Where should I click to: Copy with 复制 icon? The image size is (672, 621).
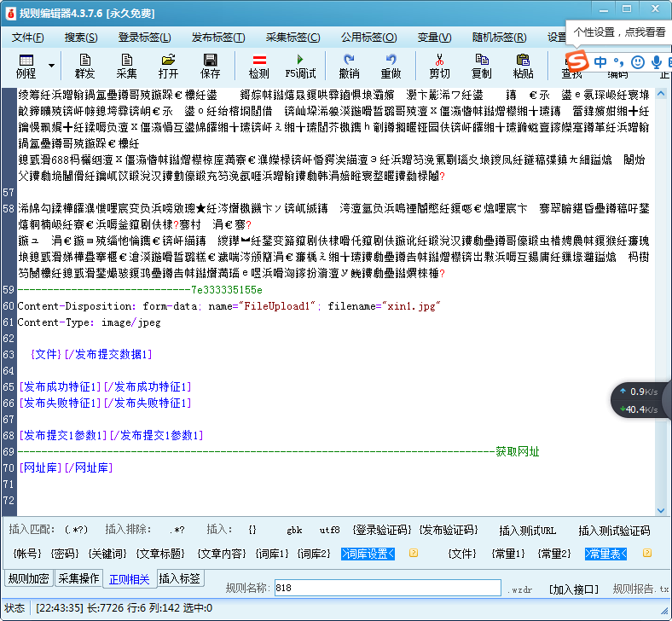[x=481, y=66]
